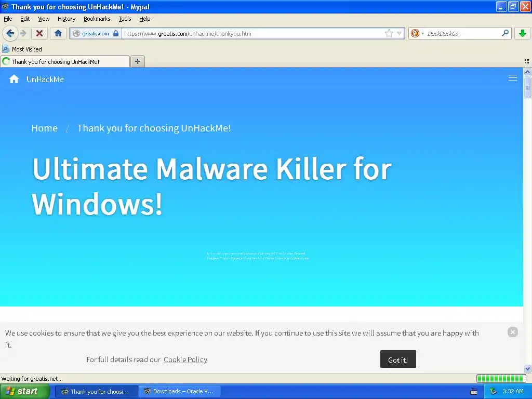Minimize the Mypal browser window
Viewport: 532px width, 399px height.
click(x=501, y=7)
